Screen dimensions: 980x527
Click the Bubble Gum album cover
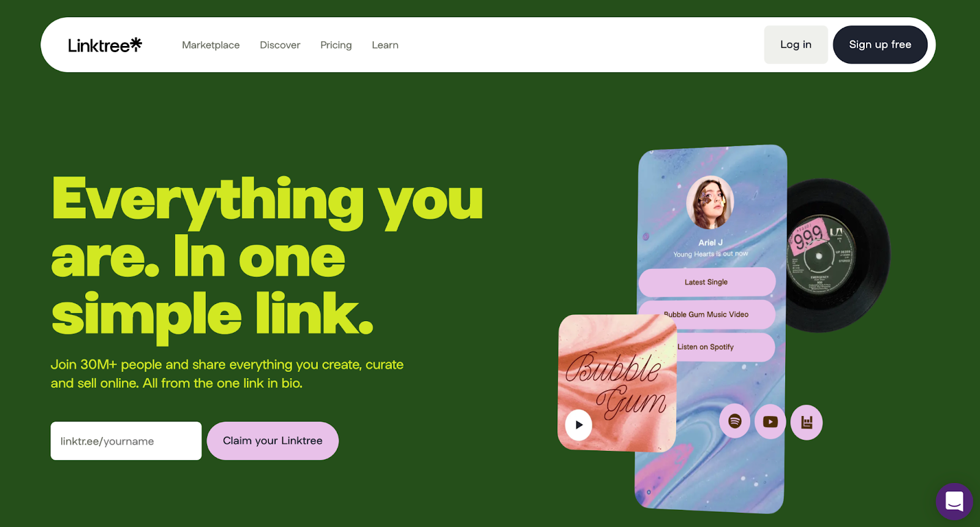(617, 383)
